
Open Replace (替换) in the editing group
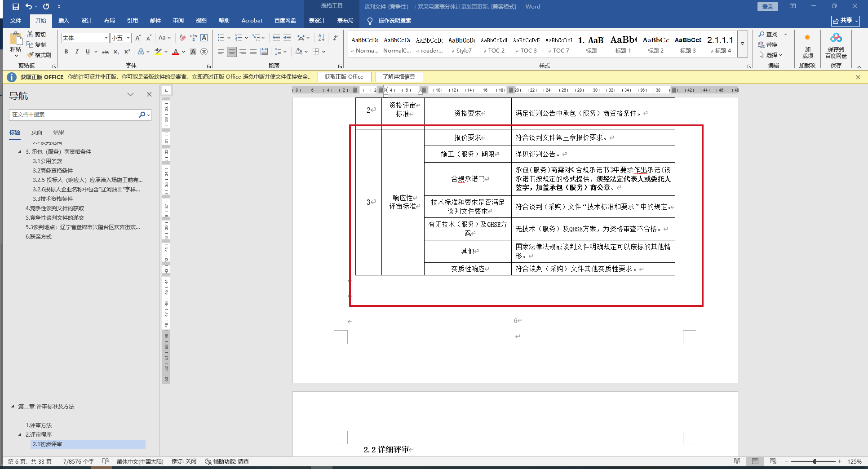point(768,44)
